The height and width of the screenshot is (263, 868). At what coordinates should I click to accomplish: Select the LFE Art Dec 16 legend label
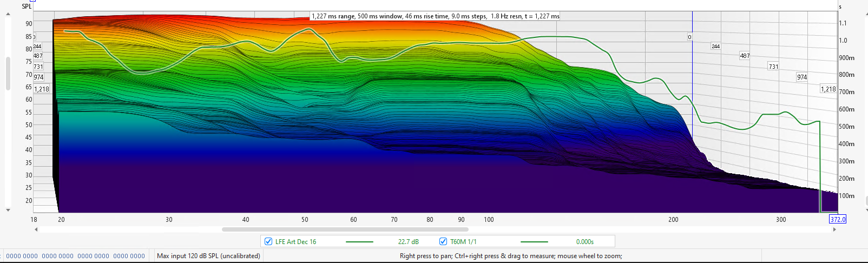coord(295,242)
